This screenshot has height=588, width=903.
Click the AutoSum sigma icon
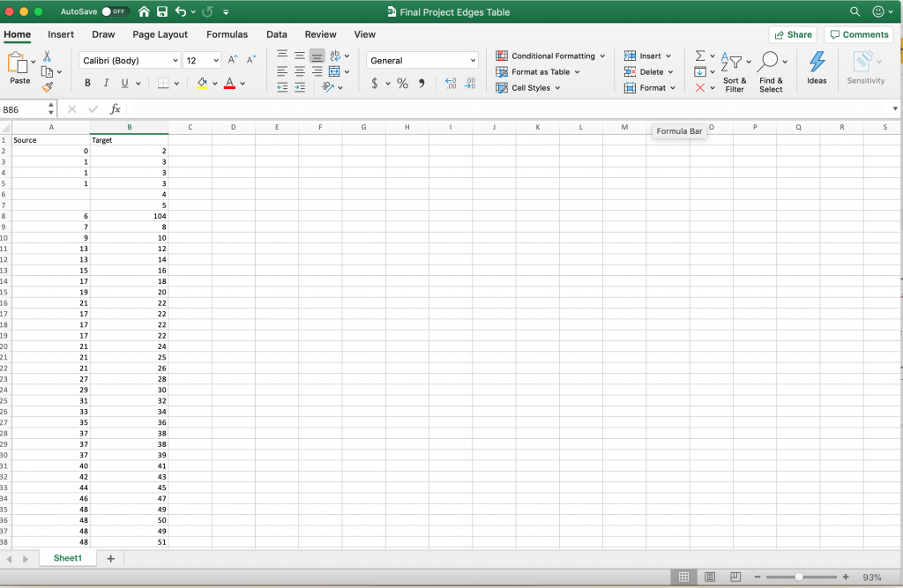(x=700, y=56)
